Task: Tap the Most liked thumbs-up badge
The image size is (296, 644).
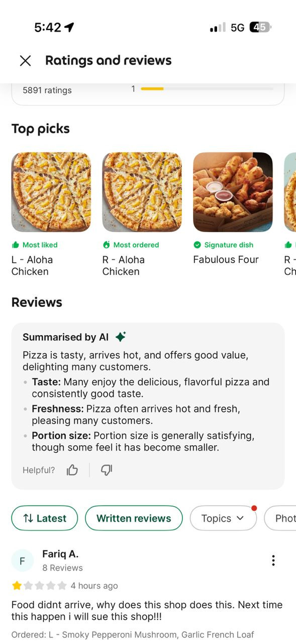Action: (x=16, y=245)
